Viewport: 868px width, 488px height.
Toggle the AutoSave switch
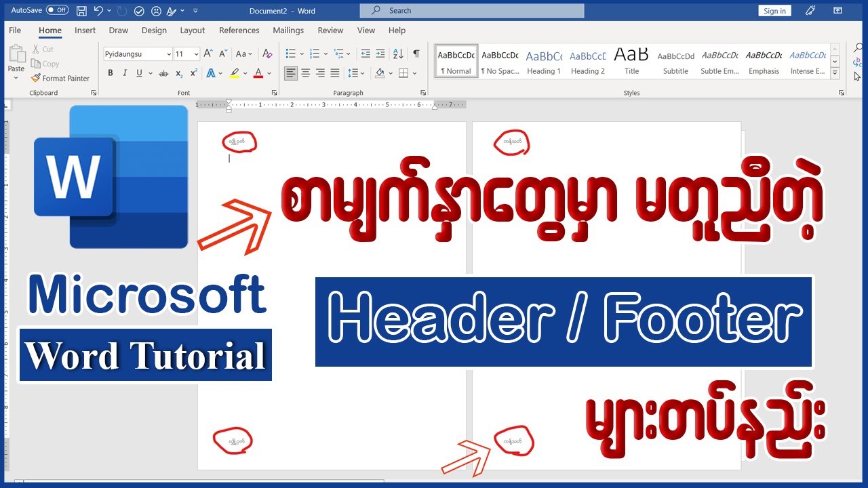tap(57, 10)
